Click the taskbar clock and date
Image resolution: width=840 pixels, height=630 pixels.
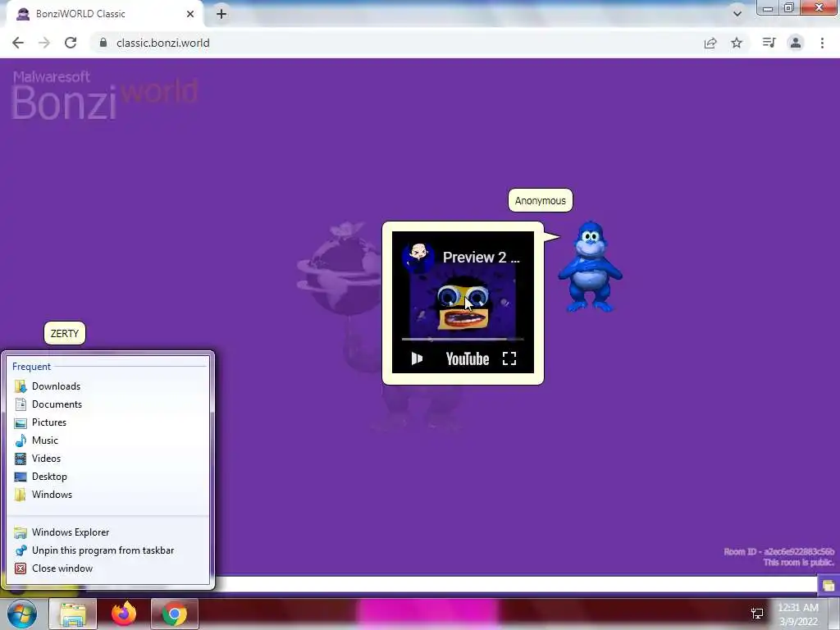coord(798,614)
